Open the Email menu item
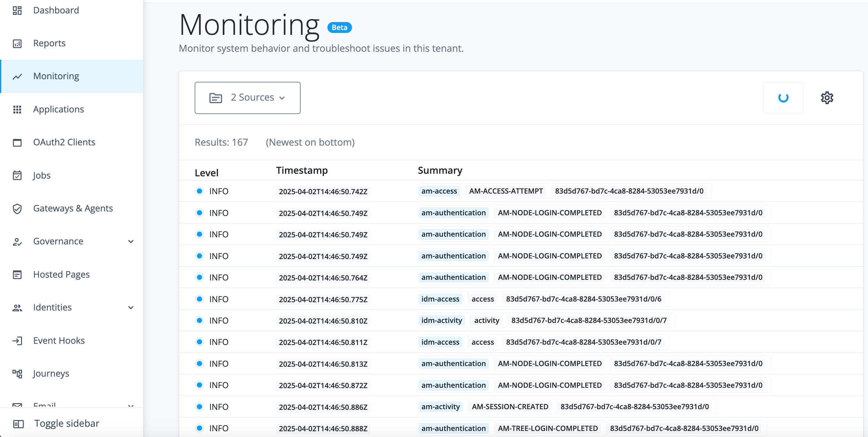Viewport: 868px width, 437px height. pos(44,405)
